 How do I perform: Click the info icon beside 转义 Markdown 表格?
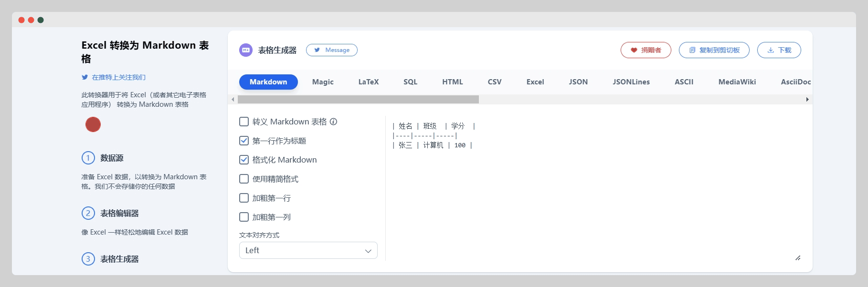click(x=334, y=122)
